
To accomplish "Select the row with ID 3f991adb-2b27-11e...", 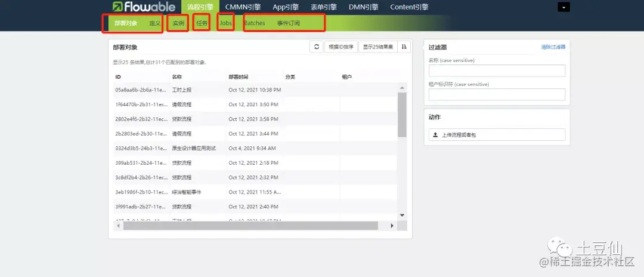I will point(255,207).
